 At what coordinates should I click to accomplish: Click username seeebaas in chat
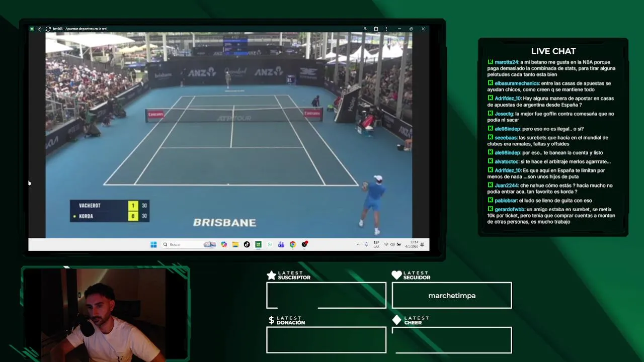click(x=506, y=138)
